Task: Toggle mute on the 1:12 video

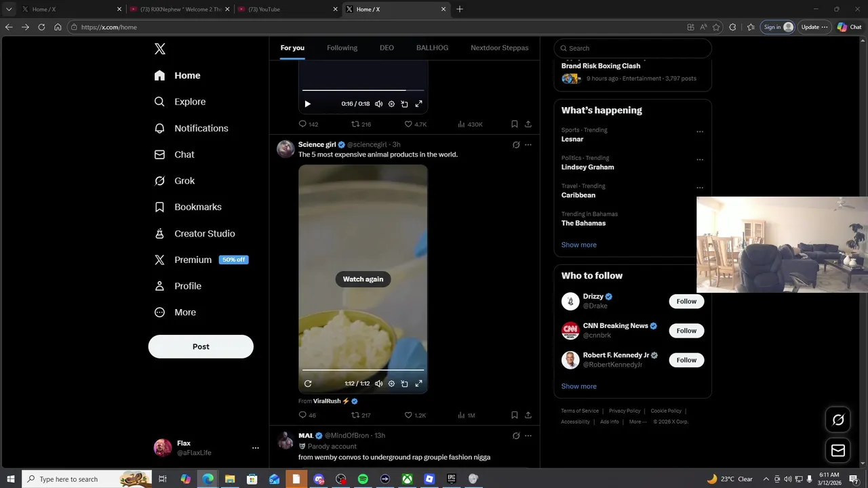Action: 378,384
